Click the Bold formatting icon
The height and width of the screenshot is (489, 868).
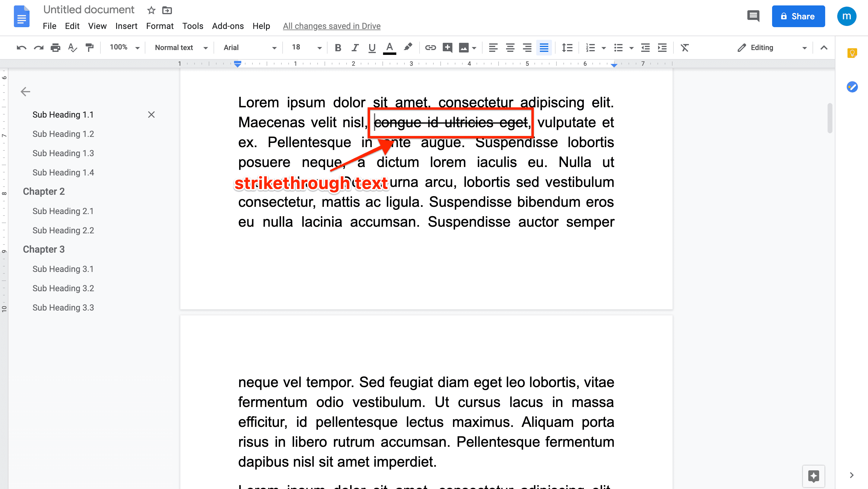pos(337,47)
